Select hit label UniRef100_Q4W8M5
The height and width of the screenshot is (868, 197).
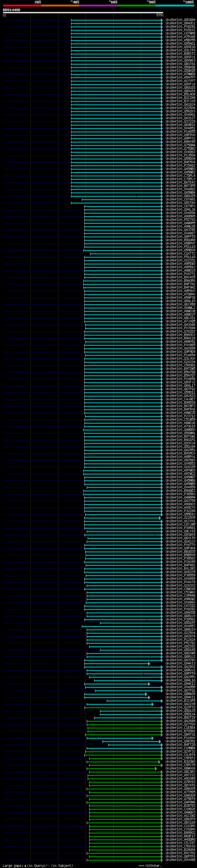tap(180, 223)
